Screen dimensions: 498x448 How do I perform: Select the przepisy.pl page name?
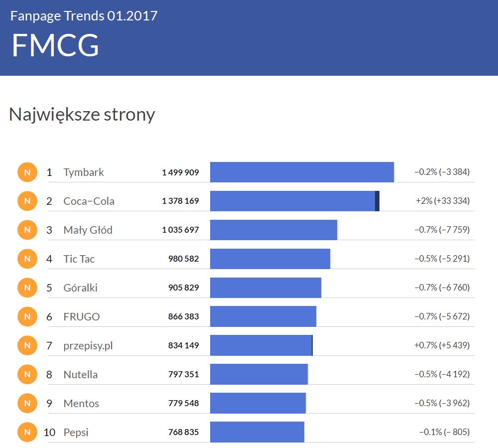click(x=88, y=346)
